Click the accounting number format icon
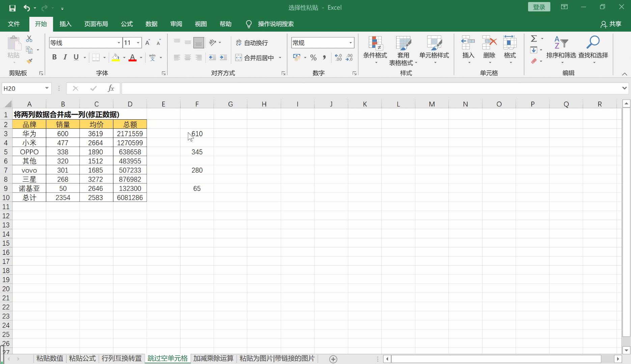Screen dimensions: 631x364 [297, 58]
